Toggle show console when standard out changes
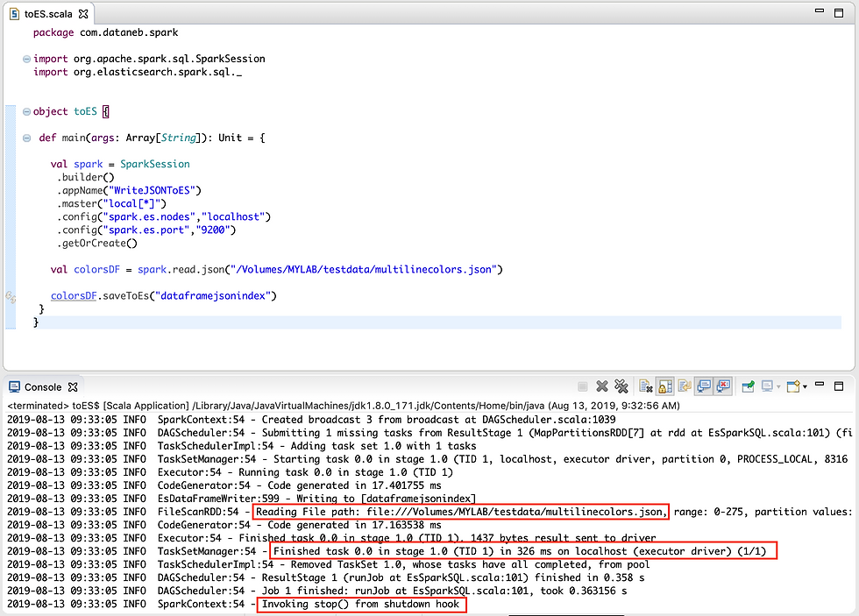 pyautogui.click(x=704, y=386)
